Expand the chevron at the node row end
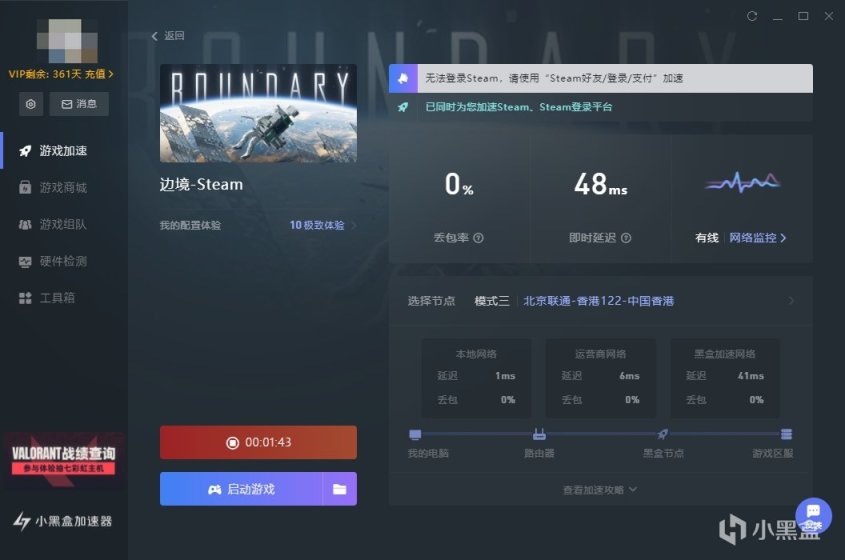Screen dimensions: 845x560 pyautogui.click(x=791, y=301)
